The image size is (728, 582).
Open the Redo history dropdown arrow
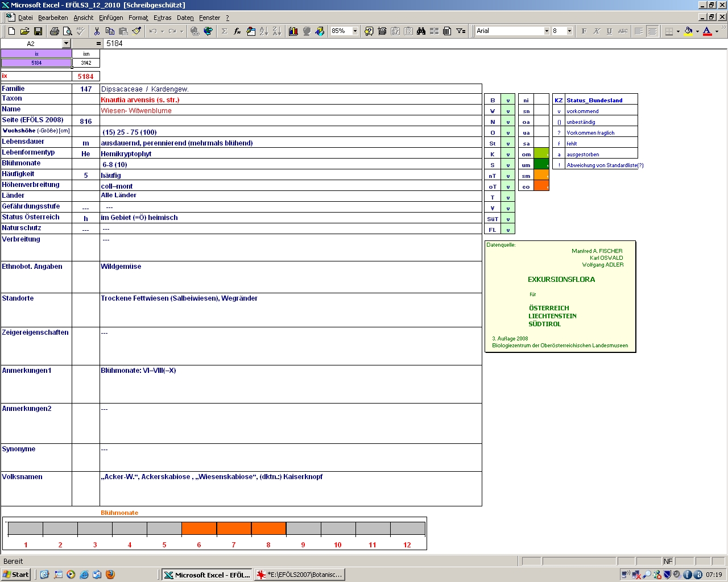click(181, 31)
